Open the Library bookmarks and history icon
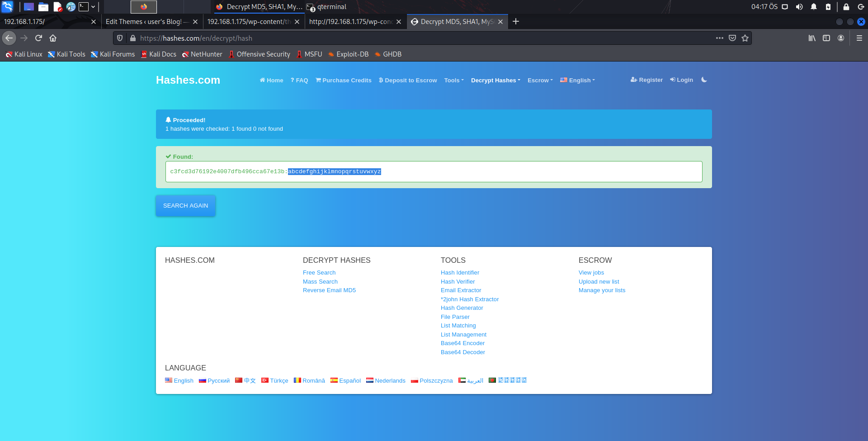This screenshot has height=441, width=868. [812, 38]
